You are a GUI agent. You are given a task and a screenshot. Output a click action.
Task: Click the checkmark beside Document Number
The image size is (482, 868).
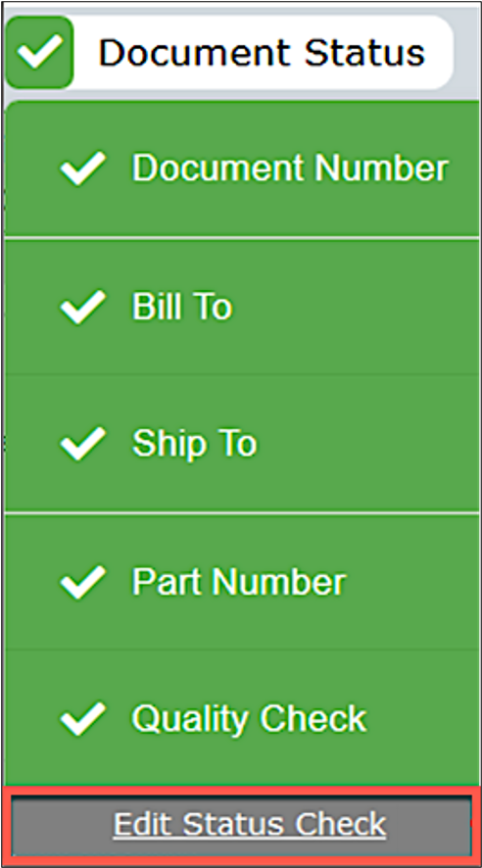pos(83,169)
